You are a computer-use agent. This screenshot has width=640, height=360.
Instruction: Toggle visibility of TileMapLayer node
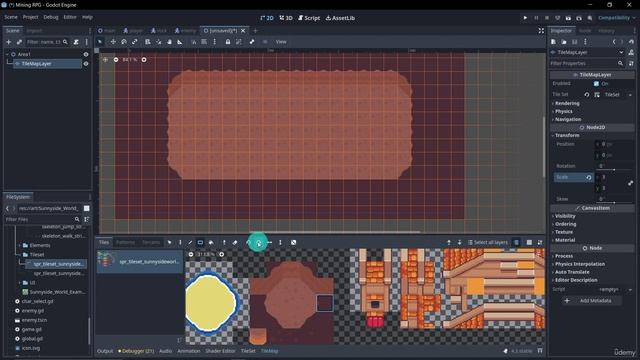(86, 64)
